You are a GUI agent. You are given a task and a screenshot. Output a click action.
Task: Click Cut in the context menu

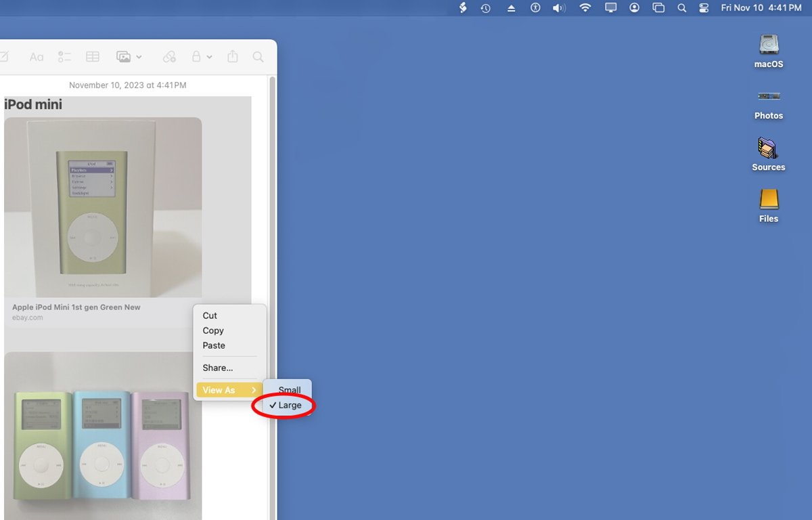coord(210,316)
